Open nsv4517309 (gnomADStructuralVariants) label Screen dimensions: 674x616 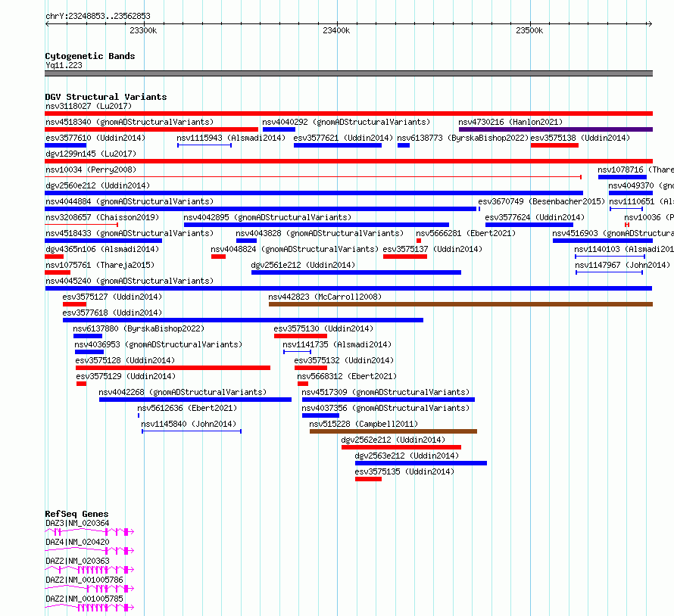[x=385, y=392]
